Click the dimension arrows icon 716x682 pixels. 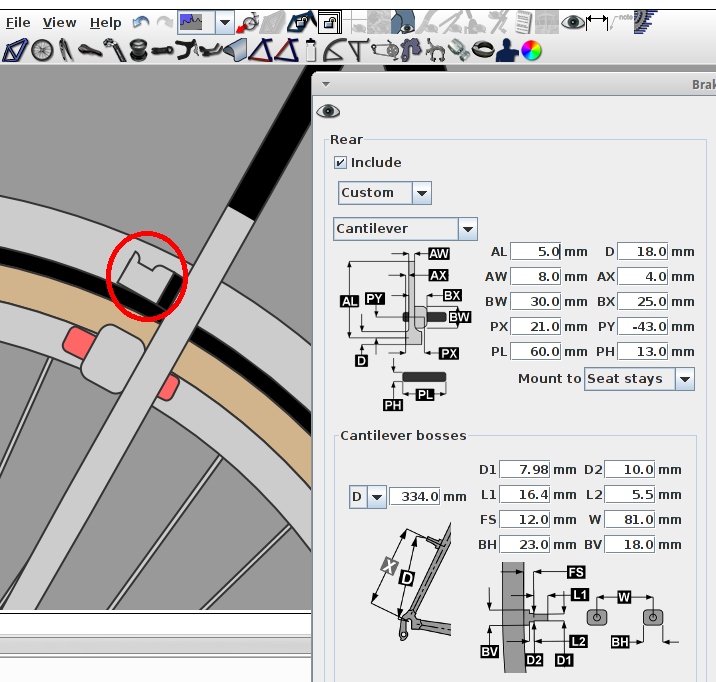tap(598, 21)
